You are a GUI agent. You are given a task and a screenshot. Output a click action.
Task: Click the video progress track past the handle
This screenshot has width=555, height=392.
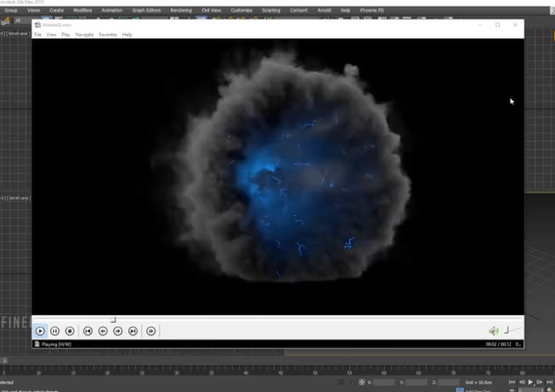[x=319, y=319]
